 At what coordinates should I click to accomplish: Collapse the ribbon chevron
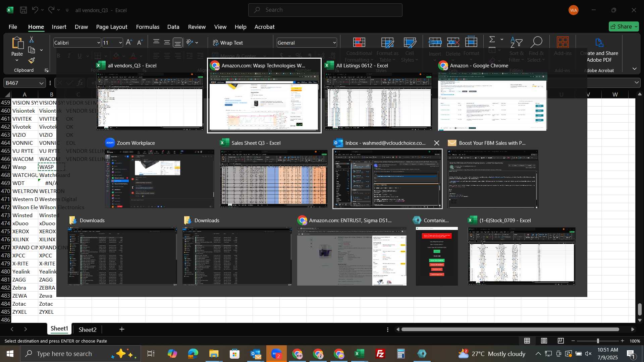(x=635, y=69)
